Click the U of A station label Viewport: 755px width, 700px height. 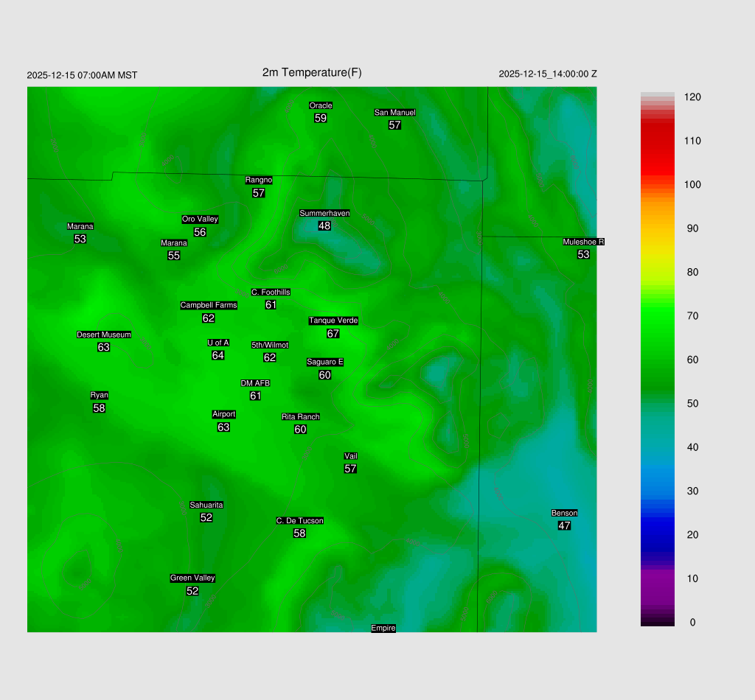pyautogui.click(x=218, y=343)
